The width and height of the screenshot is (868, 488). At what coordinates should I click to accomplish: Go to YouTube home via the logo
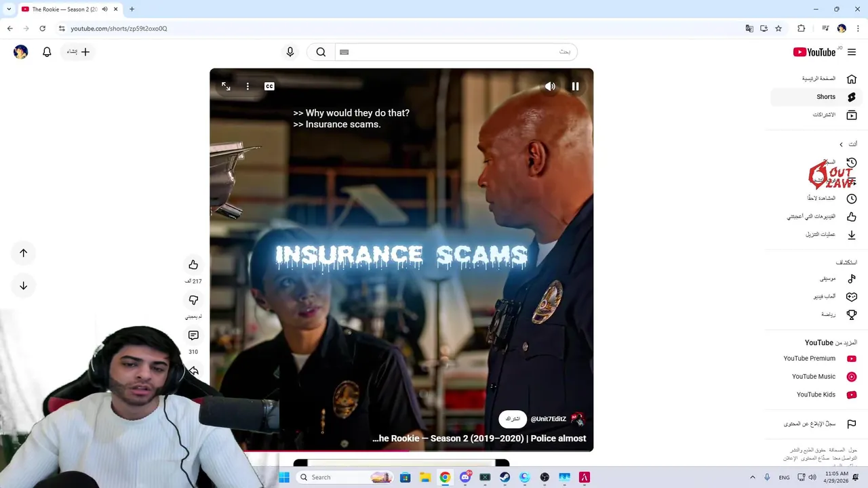814,52
